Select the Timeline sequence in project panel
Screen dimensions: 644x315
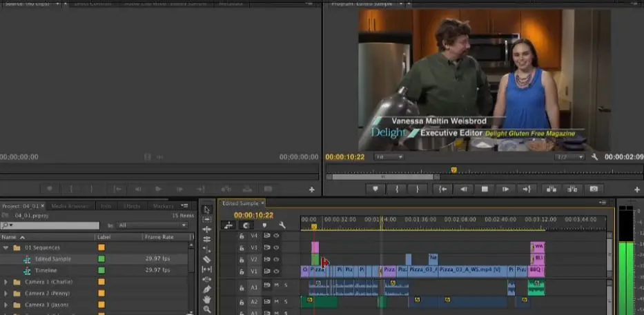(x=46, y=270)
